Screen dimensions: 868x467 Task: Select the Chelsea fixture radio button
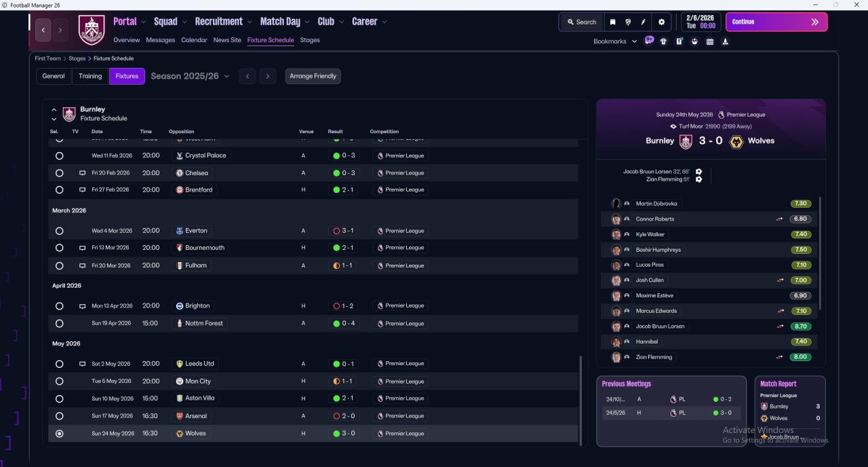60,173
